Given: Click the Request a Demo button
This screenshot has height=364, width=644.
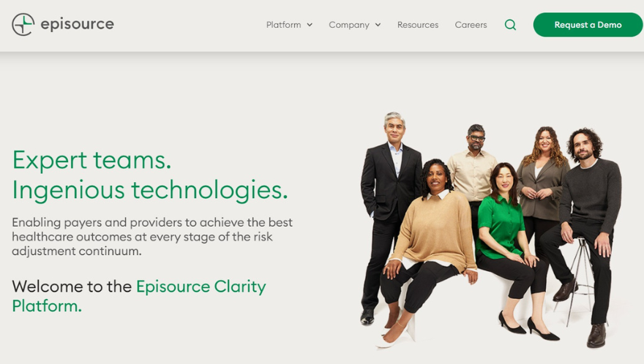Looking at the screenshot, I should tap(588, 25).
